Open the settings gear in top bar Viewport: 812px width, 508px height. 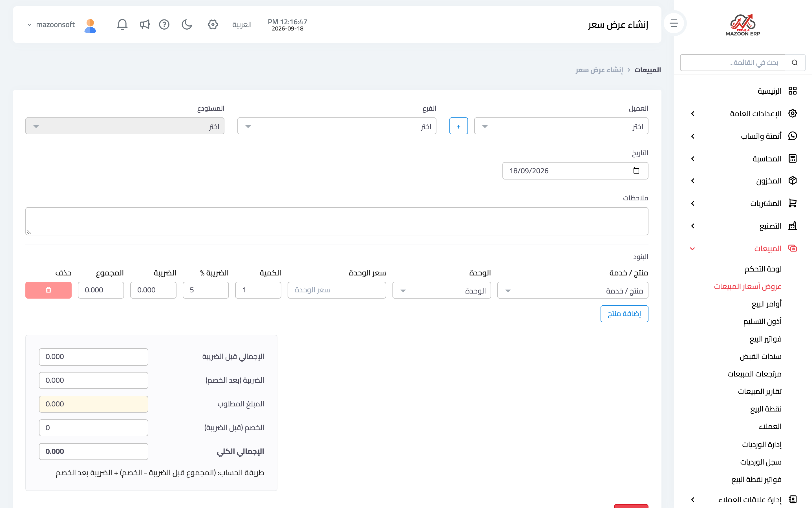tap(213, 25)
